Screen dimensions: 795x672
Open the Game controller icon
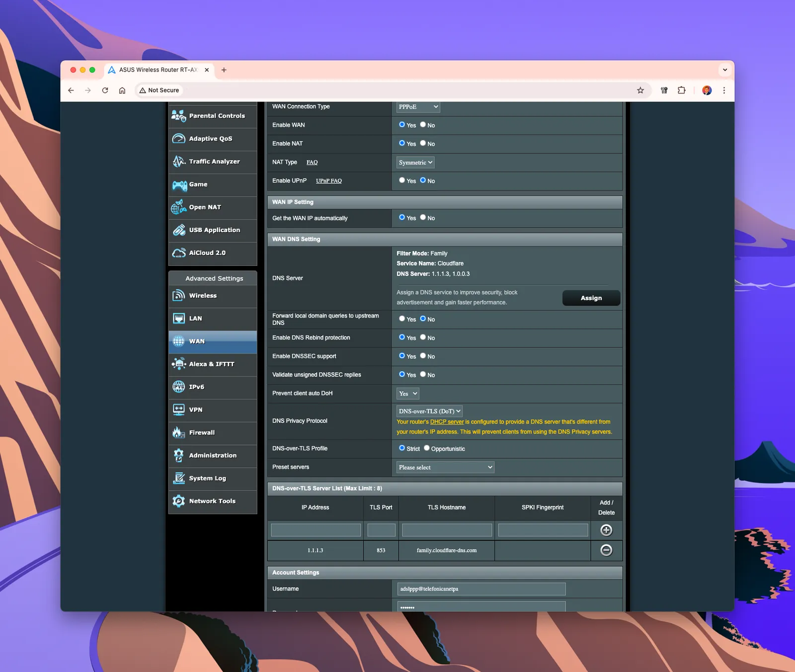click(179, 185)
